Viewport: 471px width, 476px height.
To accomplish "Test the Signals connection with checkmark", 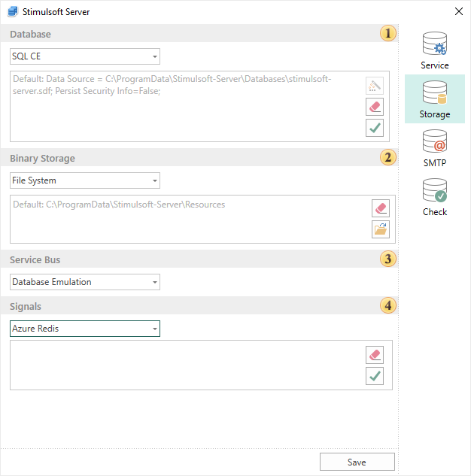I will [x=375, y=376].
